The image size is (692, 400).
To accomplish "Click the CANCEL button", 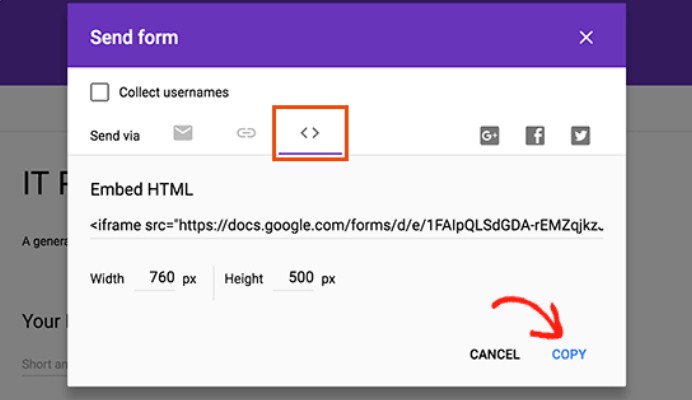I will tap(494, 355).
